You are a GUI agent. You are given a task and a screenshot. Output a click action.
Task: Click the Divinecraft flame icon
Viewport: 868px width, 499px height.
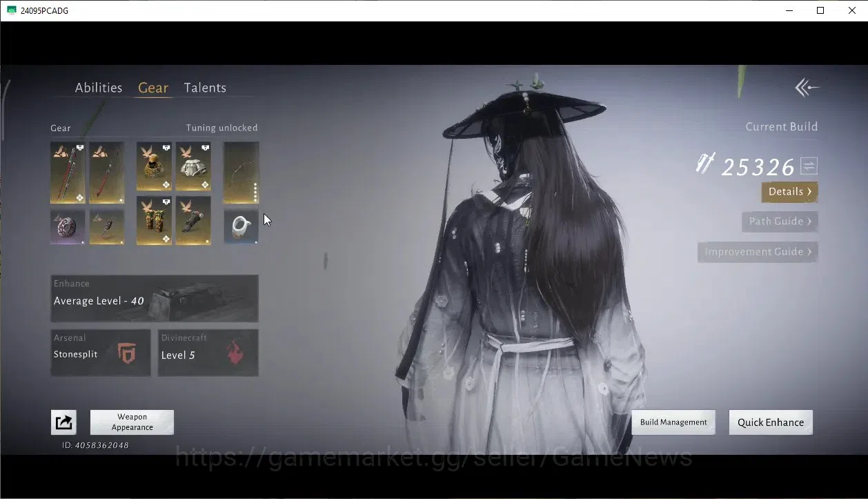[236, 353]
